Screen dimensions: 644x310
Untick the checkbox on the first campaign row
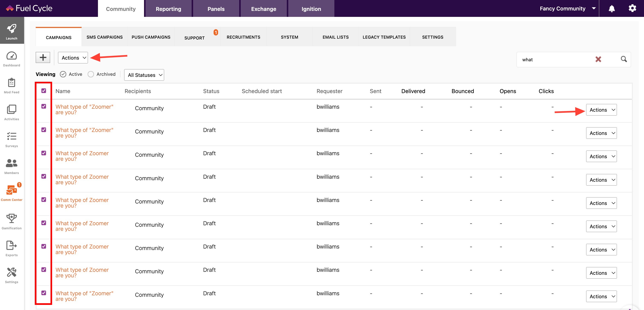point(44,106)
